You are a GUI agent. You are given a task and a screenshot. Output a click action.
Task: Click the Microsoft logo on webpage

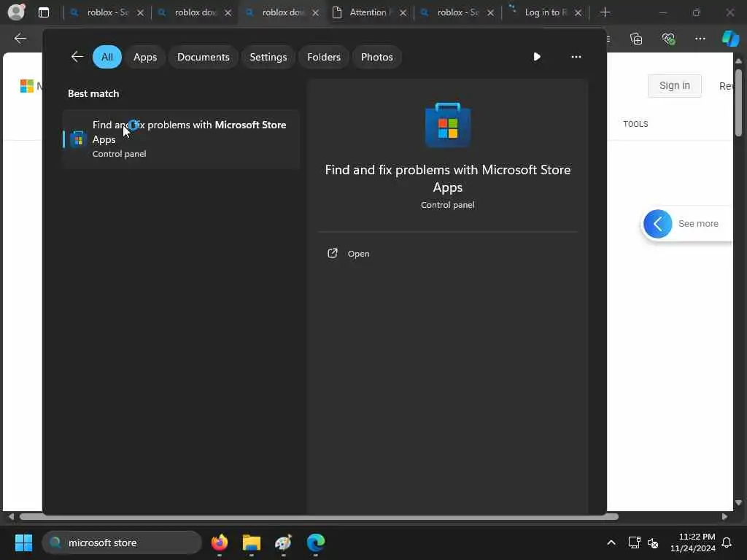pos(27,86)
